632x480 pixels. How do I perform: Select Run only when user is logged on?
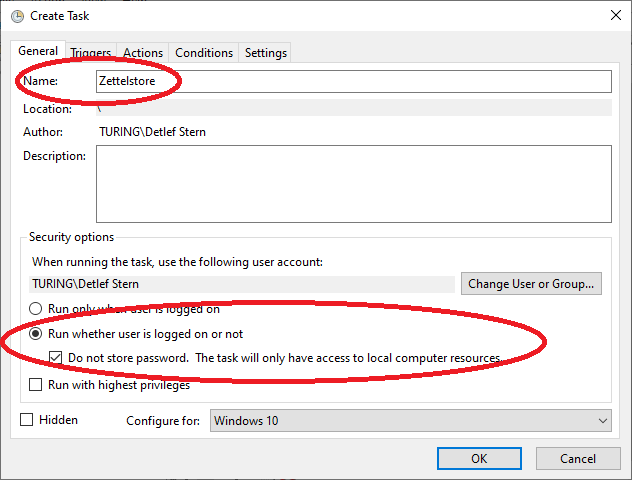pos(36,310)
